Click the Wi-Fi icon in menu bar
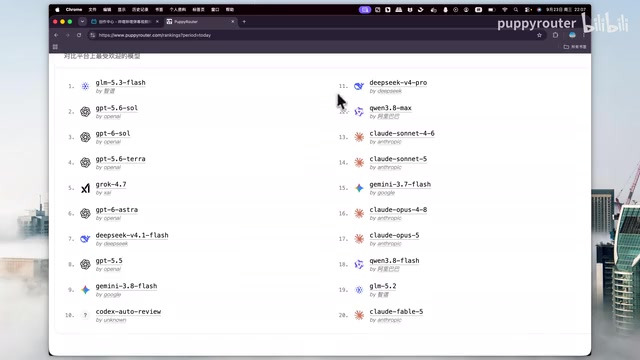The height and width of the screenshot is (360, 640). [505, 9]
